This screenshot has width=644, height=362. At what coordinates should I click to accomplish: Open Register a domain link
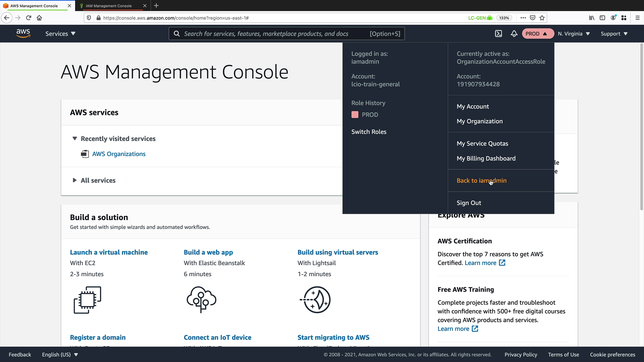click(x=98, y=337)
